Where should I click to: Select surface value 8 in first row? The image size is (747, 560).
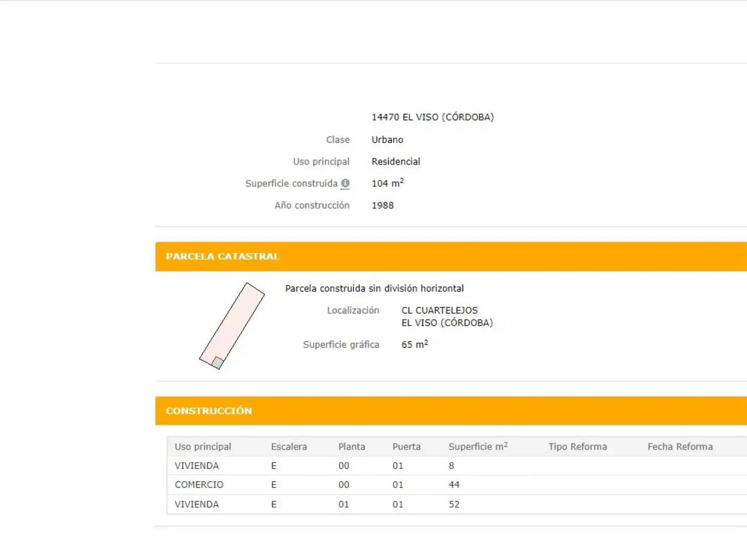(451, 466)
